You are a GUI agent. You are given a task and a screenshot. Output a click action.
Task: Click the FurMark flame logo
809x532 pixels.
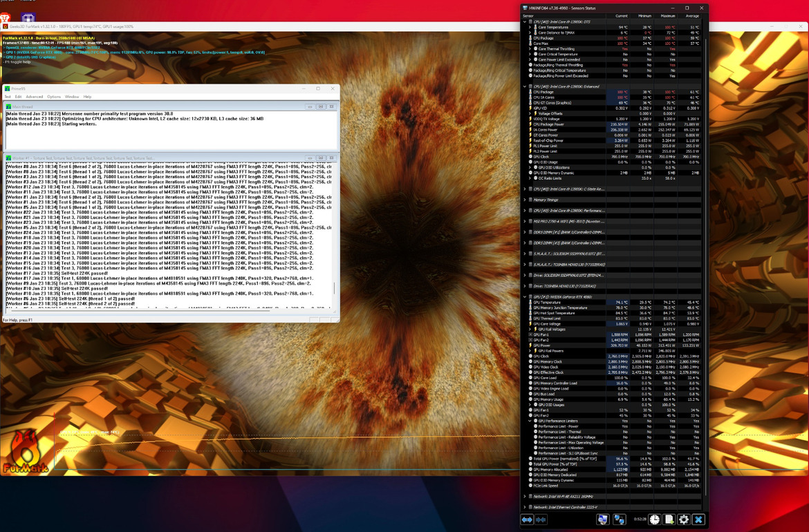click(24, 452)
